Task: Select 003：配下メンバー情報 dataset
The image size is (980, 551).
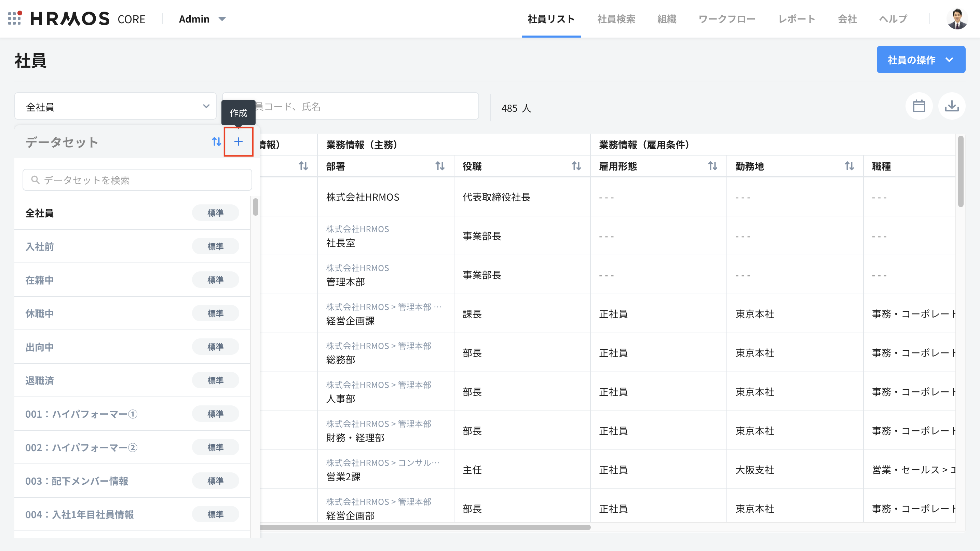Action: pyautogui.click(x=77, y=481)
